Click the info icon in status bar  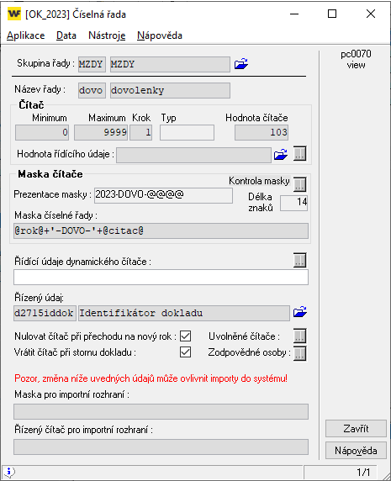pos(10,472)
